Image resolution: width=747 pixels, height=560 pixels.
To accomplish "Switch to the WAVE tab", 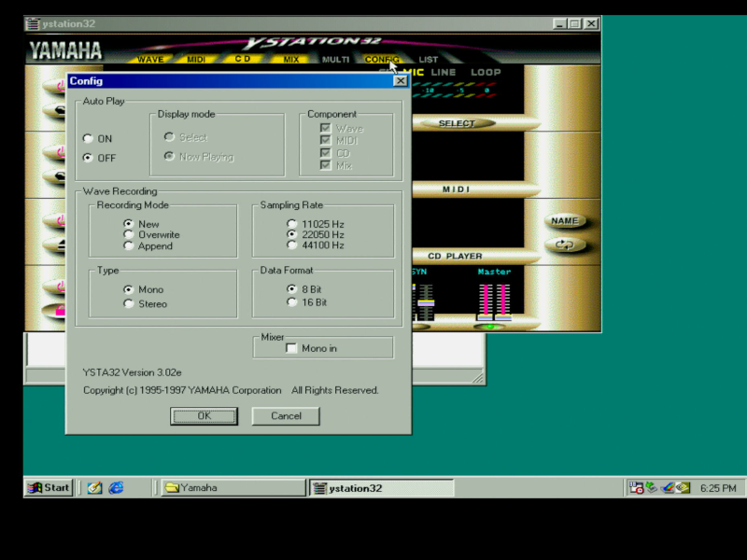I will click(x=150, y=60).
